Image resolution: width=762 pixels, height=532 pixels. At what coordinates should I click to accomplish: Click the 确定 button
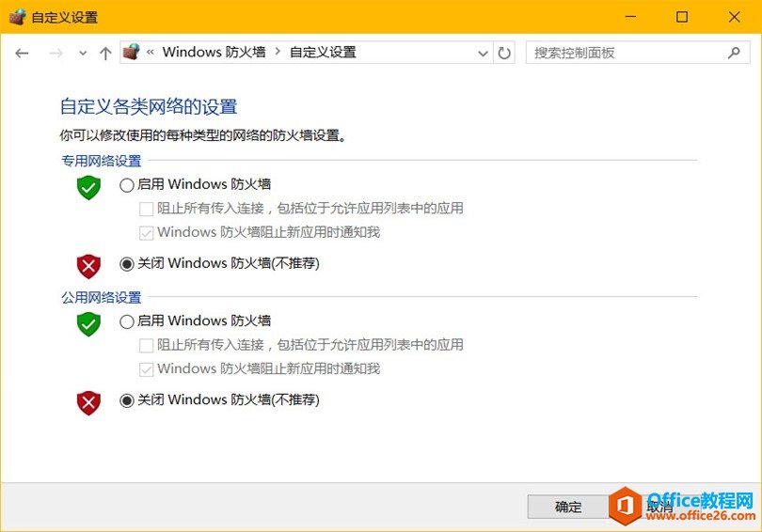568,507
